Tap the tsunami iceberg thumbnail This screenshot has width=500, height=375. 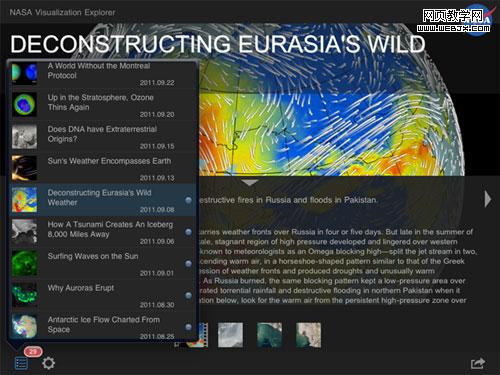click(24, 232)
